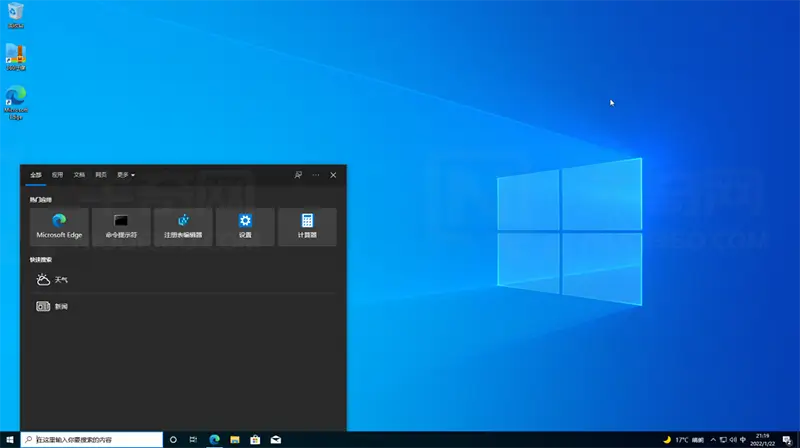This screenshot has width=800, height=448.
Task: Select the Weather quick search entry
Action: point(183,280)
